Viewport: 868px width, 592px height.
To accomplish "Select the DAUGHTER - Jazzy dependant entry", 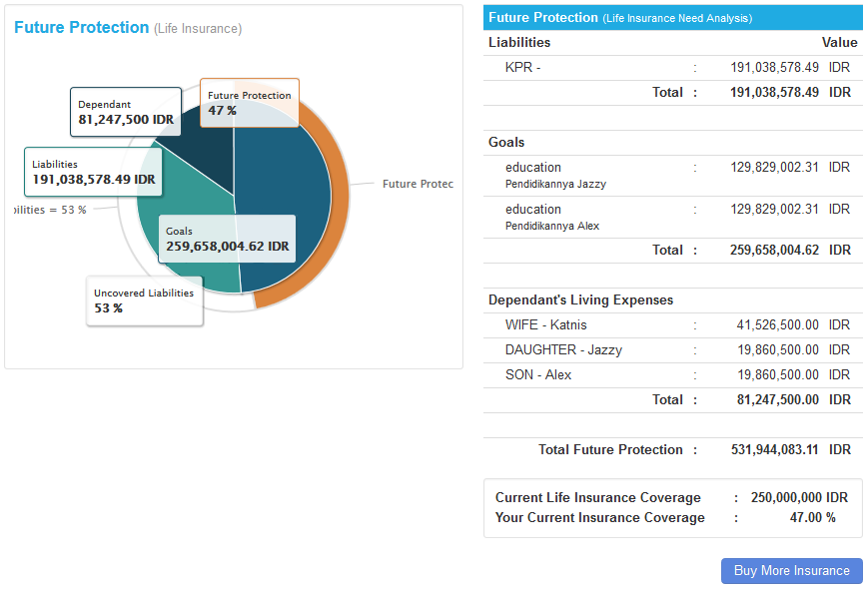I will (563, 350).
